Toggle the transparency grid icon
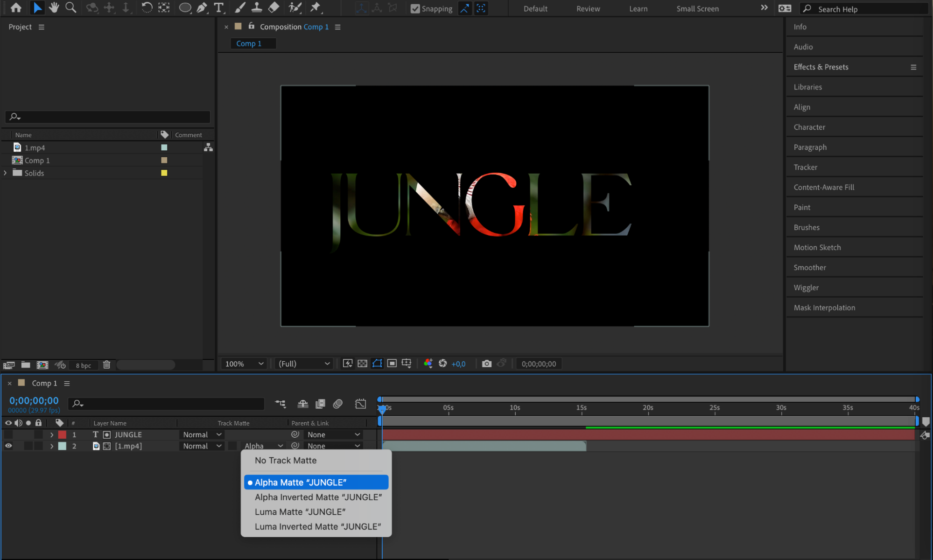This screenshot has width=933, height=560. [x=362, y=364]
